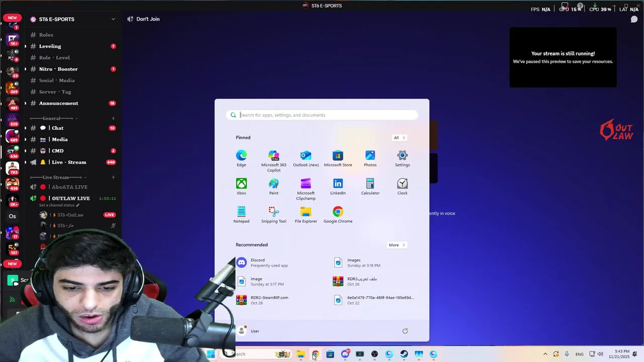The height and width of the screenshot is (362, 644).
Task: Open taskbar clock showing 5:43 PM
Action: pyautogui.click(x=619, y=354)
